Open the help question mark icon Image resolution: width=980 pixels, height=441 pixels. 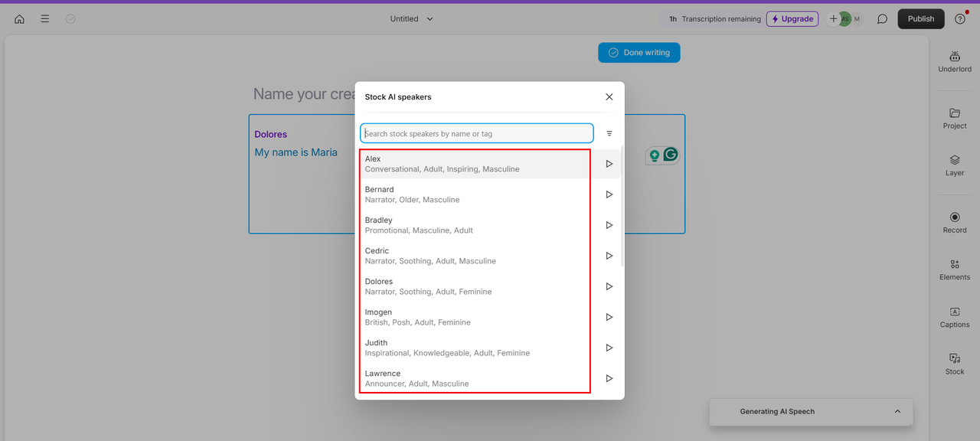(960, 19)
